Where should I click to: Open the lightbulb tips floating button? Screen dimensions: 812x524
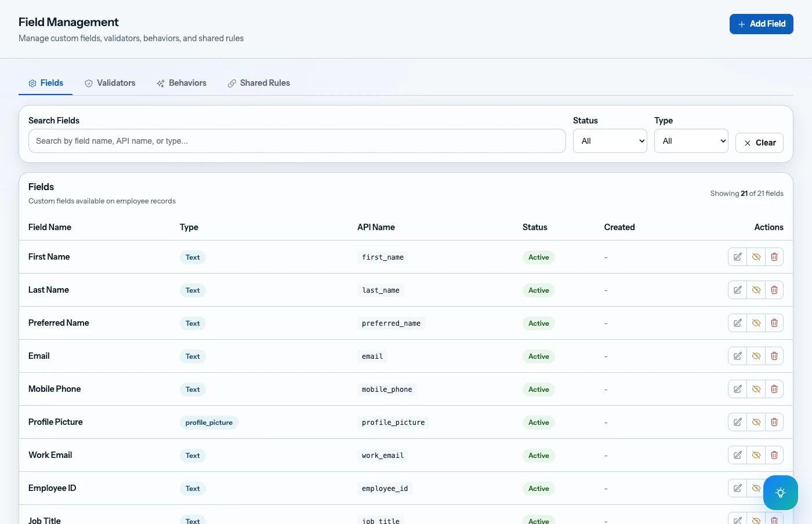(781, 493)
